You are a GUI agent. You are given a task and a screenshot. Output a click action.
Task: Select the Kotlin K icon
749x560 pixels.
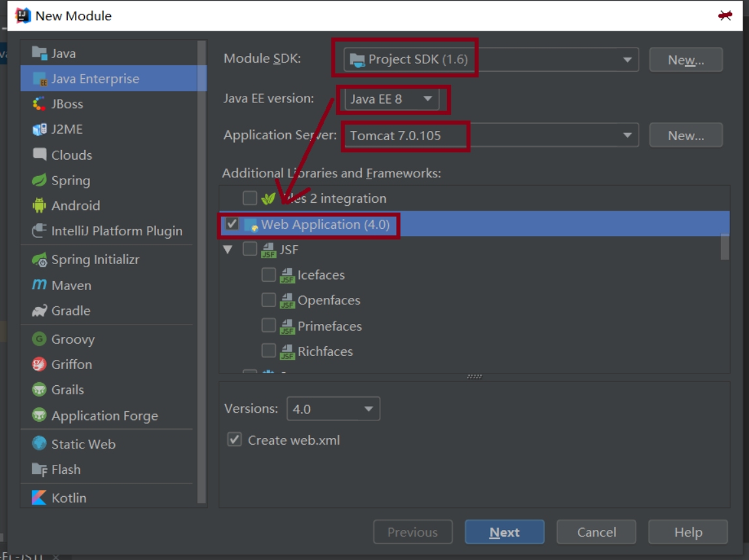click(39, 497)
